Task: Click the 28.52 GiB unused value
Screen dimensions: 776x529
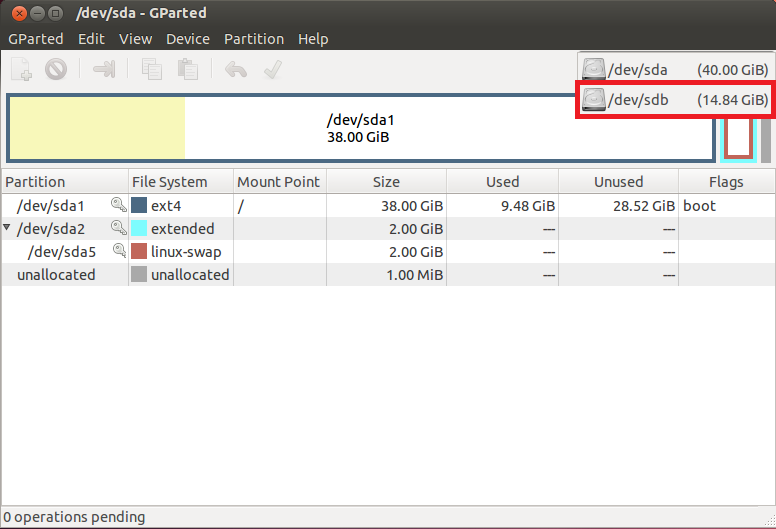Action: pyautogui.click(x=644, y=206)
